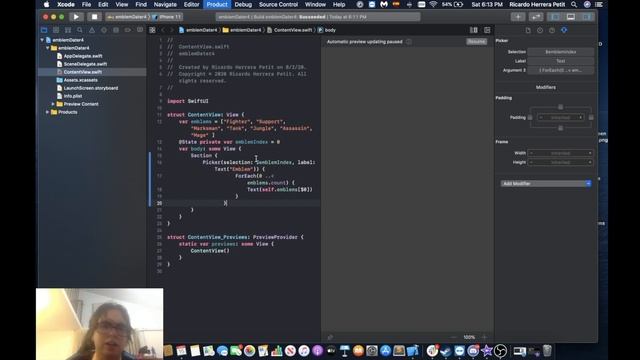Stop the running build

click(94, 17)
